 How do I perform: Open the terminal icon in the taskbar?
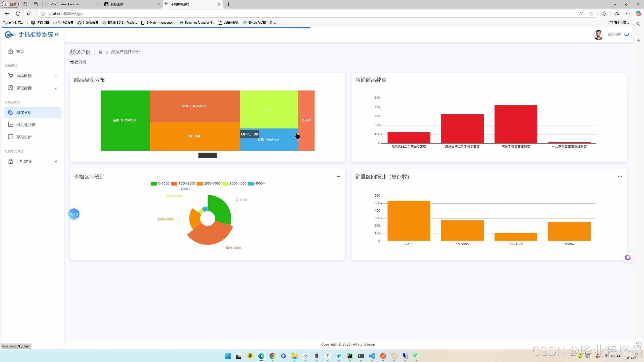(x=361, y=356)
